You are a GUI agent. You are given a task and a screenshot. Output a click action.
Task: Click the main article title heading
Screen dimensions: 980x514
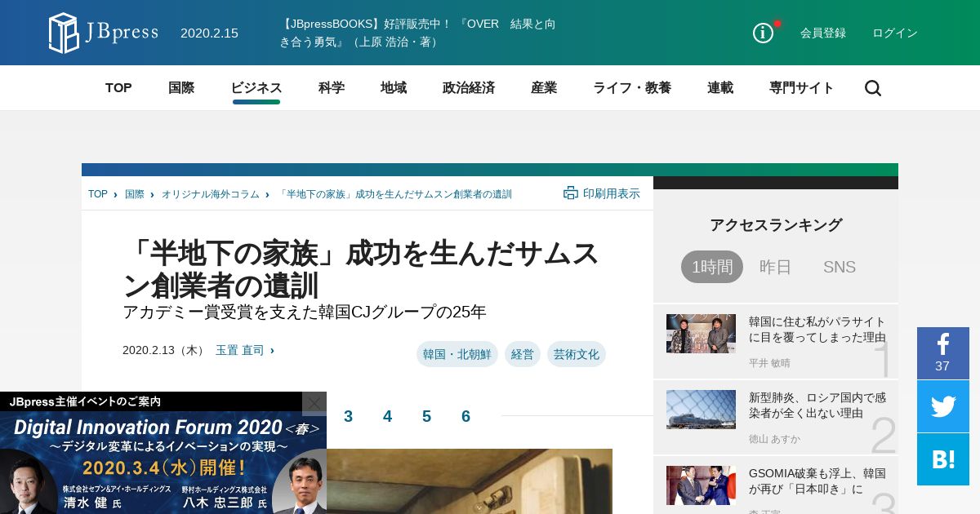point(360,269)
